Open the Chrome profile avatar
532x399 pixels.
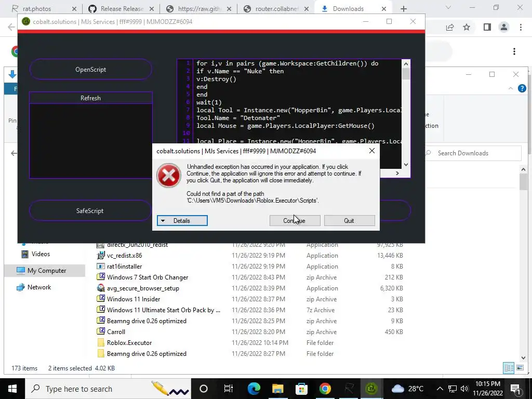(x=504, y=27)
